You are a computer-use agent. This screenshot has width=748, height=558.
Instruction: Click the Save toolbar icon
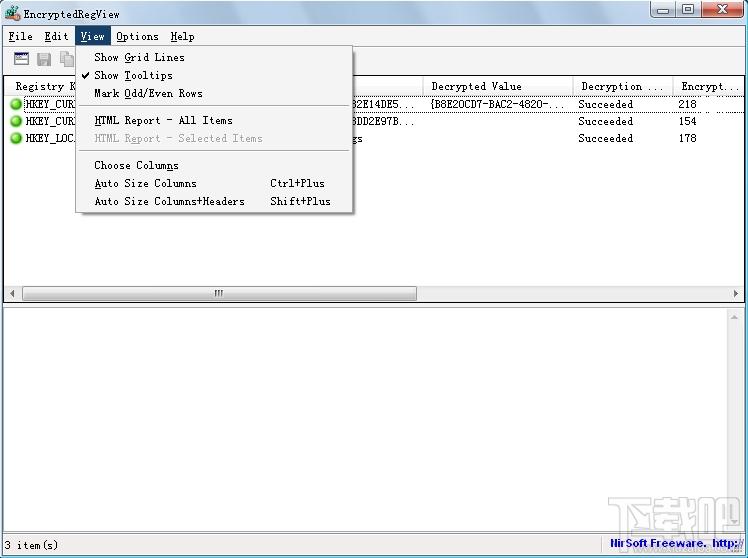click(x=44, y=59)
